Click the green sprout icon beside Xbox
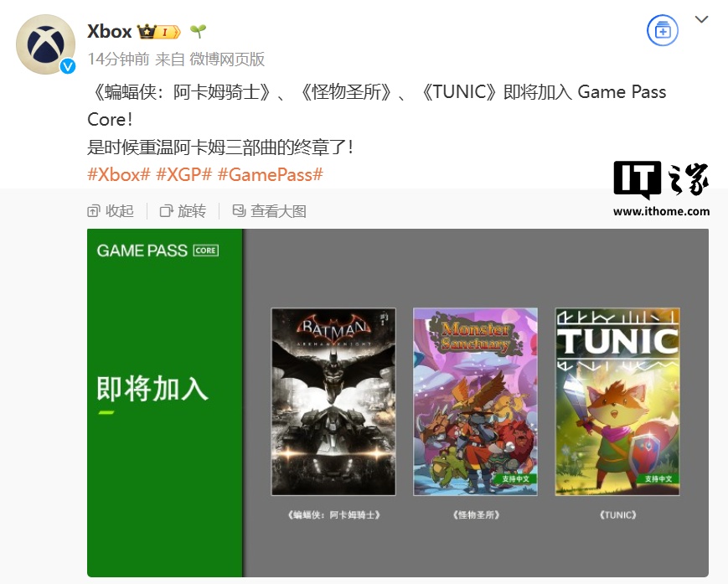Viewport: 728px width, 584px height. pyautogui.click(x=198, y=31)
